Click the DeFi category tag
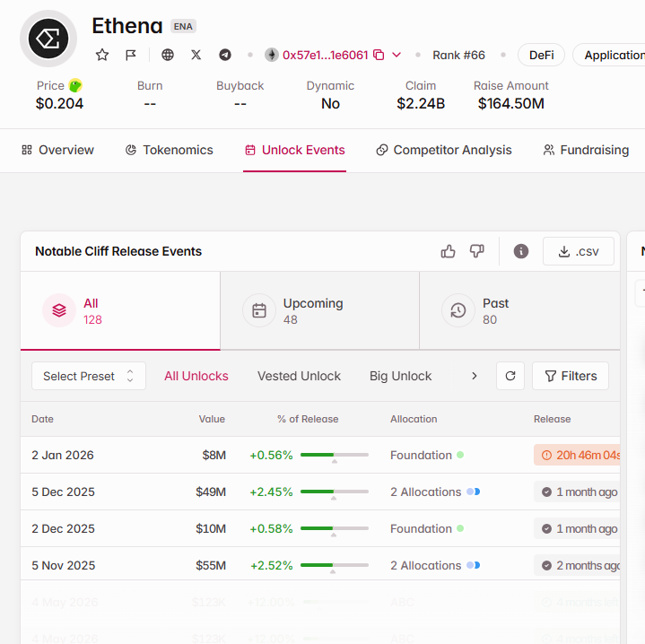Screen dimensions: 645x644 (541, 55)
